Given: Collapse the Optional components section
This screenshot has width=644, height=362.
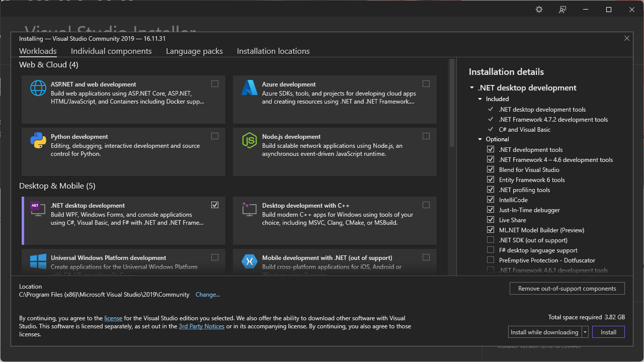Looking at the screenshot, I should point(480,139).
